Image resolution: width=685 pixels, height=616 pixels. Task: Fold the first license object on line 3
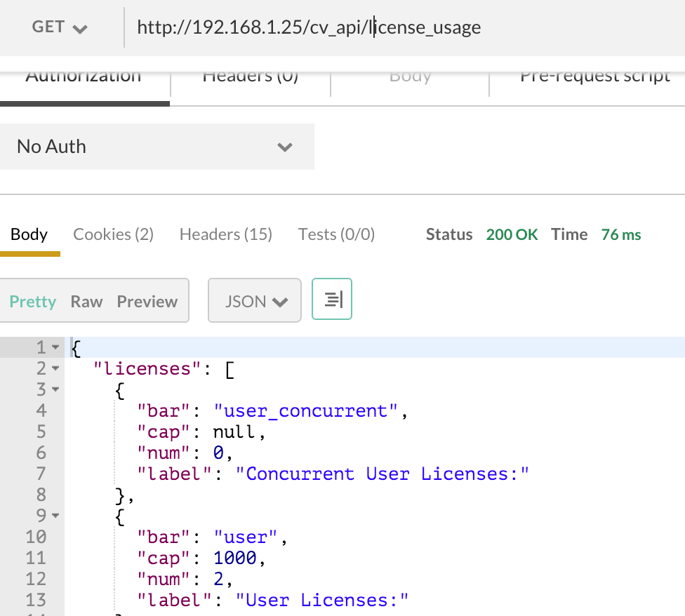coord(55,390)
